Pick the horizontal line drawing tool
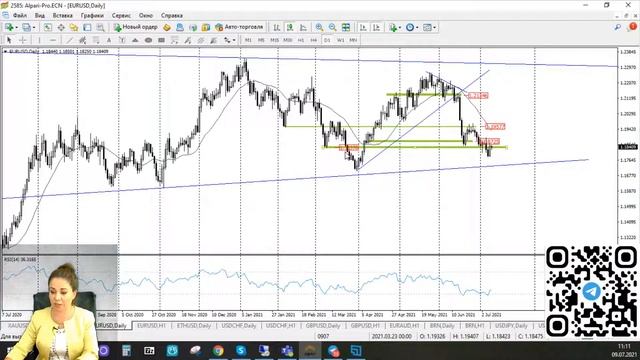640x360 pixels. [x=53, y=40]
